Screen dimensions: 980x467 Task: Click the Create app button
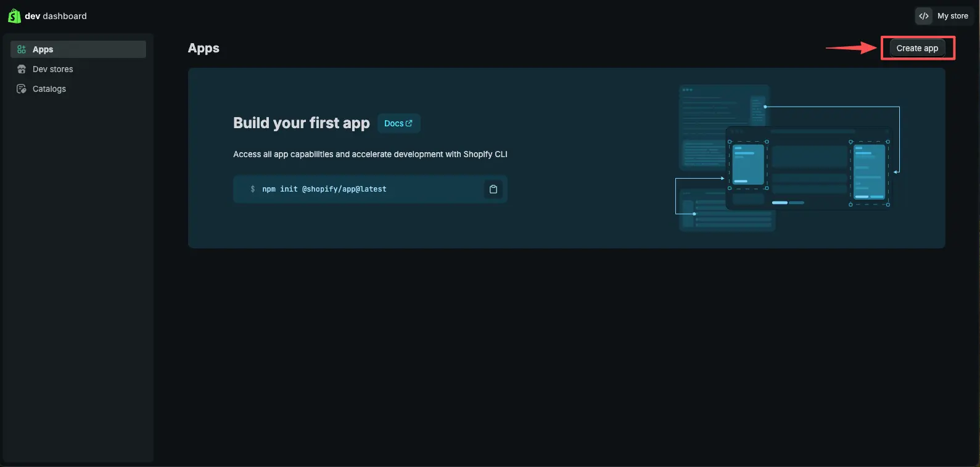point(917,48)
